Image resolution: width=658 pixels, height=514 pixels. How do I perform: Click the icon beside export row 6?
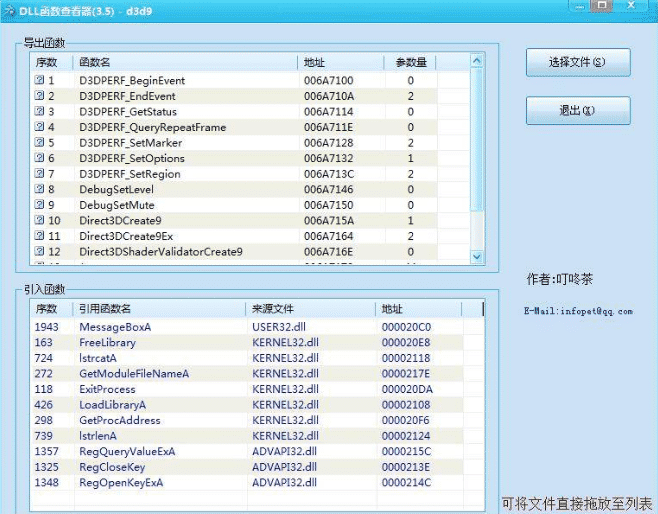(x=39, y=157)
